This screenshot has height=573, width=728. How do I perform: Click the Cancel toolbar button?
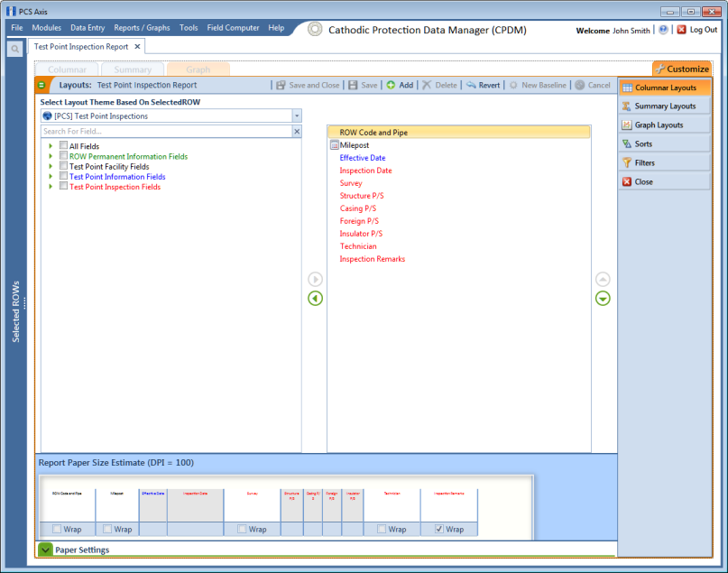[593, 85]
